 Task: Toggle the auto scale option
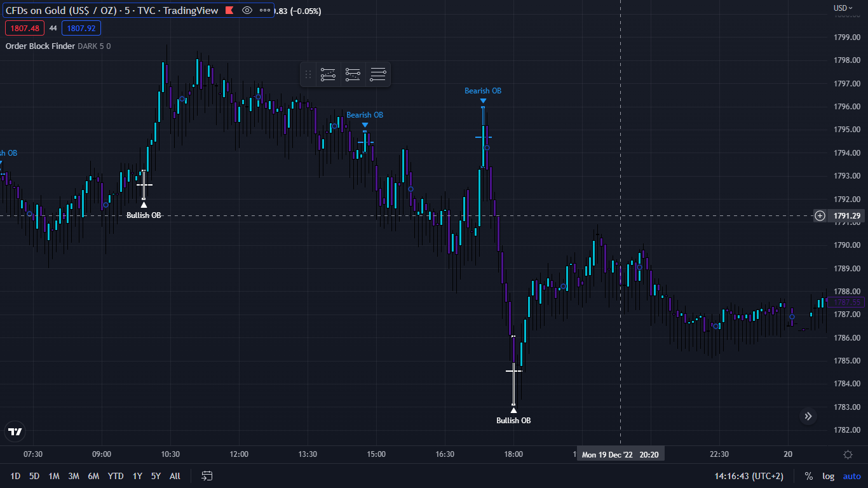coord(851,476)
